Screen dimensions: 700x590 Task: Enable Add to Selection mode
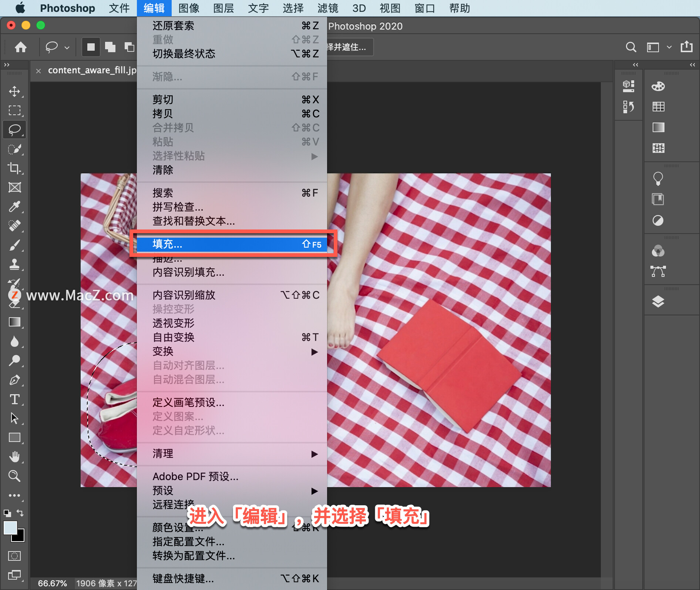pos(110,47)
